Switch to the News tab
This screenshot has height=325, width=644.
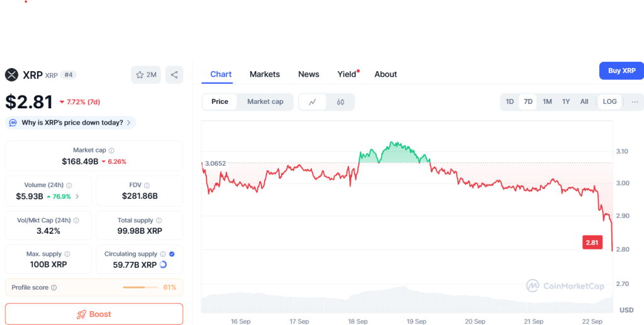tap(309, 74)
